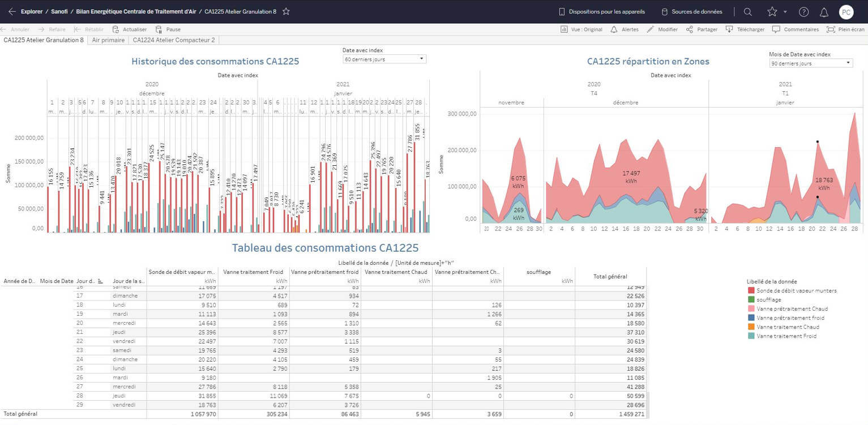Click the Partager share button
Image resolution: width=868 pixels, height=425 pixels.
(x=702, y=29)
